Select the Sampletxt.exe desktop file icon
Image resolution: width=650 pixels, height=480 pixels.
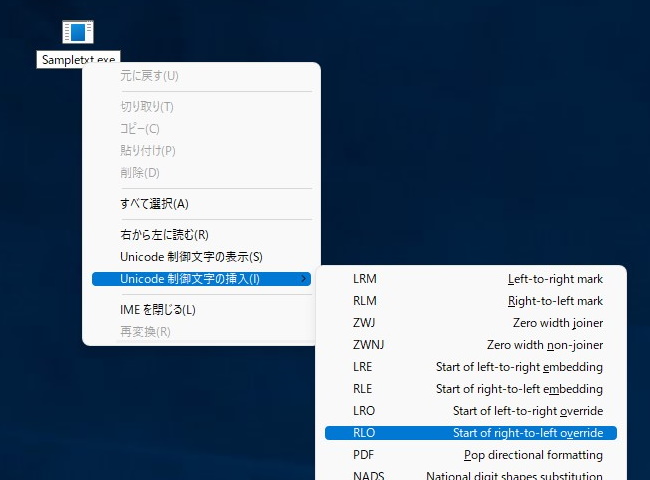tap(78, 32)
